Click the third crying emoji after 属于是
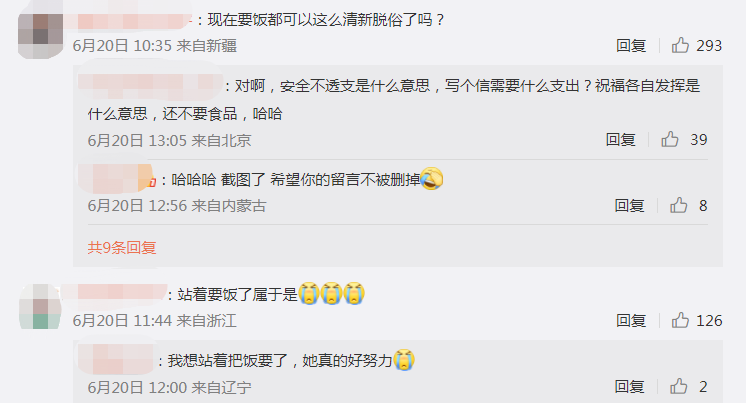Screen dimensions: 746x403 click(x=354, y=293)
